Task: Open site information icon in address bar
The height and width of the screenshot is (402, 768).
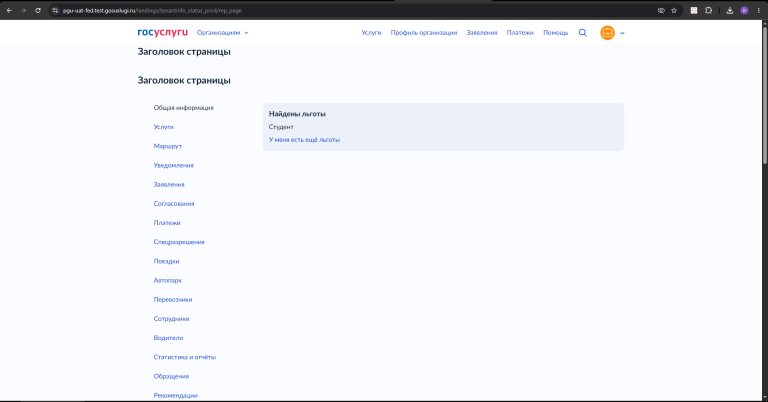Action: point(55,10)
